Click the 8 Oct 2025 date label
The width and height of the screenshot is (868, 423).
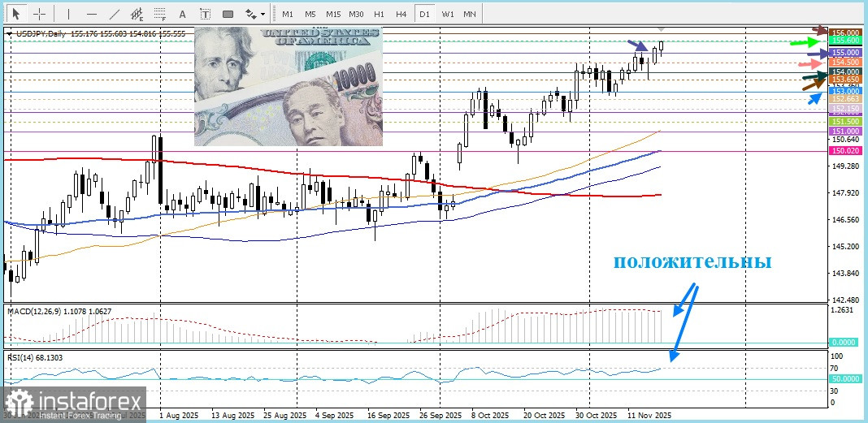[490, 415]
